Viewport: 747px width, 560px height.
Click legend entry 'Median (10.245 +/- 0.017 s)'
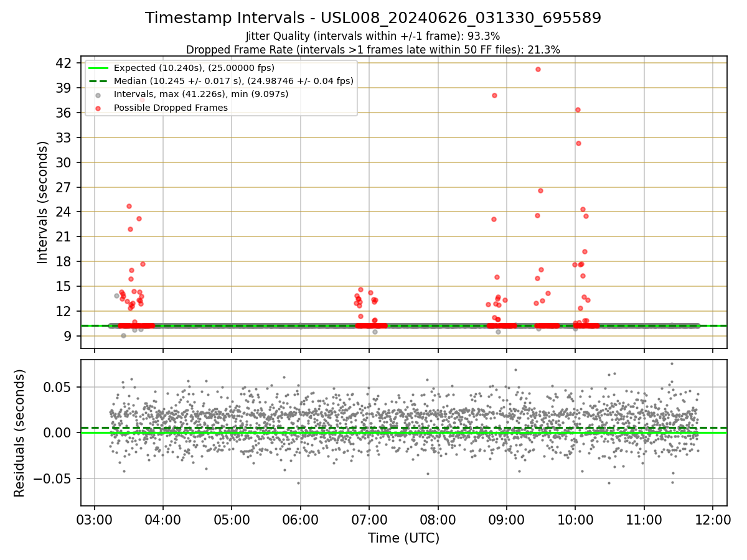[233, 81]
